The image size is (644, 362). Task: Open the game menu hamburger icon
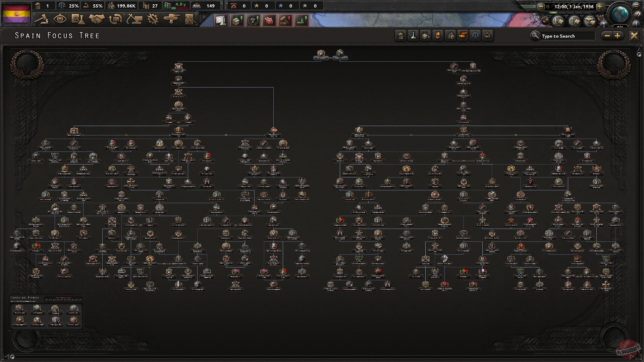click(x=636, y=6)
